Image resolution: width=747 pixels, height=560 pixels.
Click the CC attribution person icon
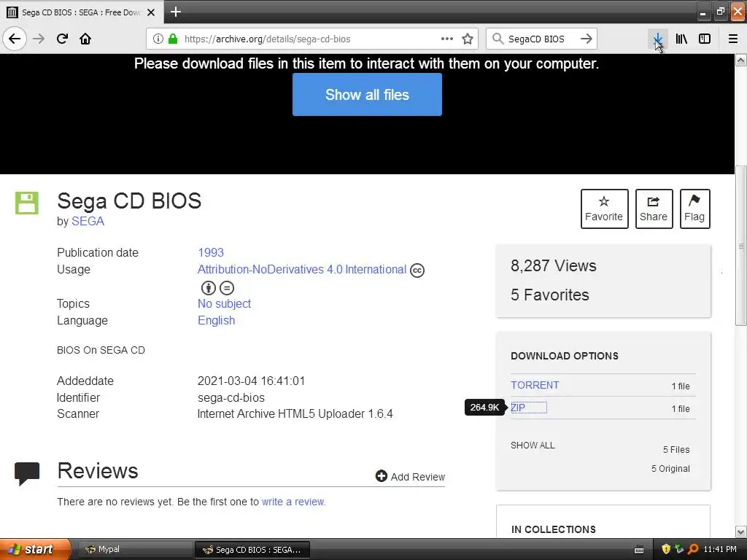tap(208, 287)
